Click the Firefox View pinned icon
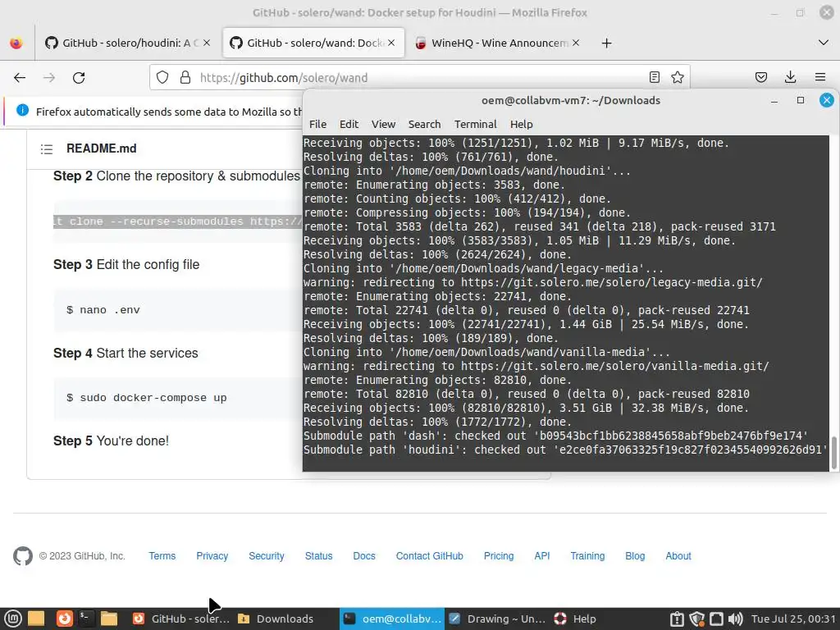Image resolution: width=840 pixels, height=630 pixels. coord(16,43)
